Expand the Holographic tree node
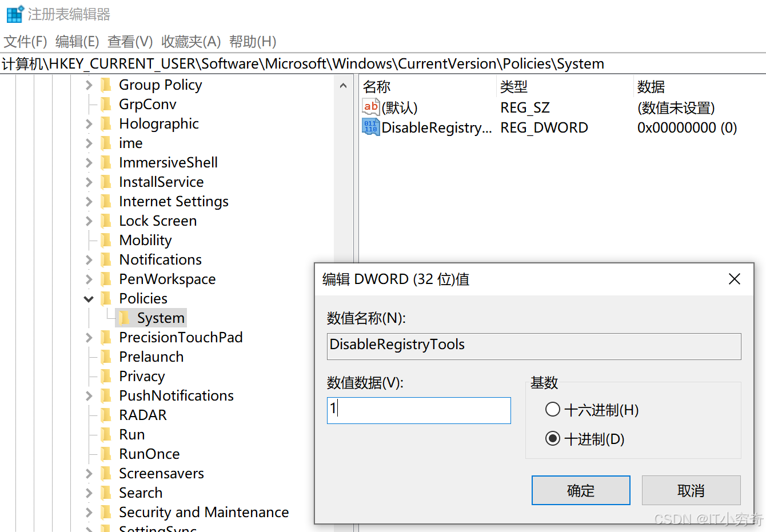Viewport: 766px width, 532px height. click(x=89, y=124)
